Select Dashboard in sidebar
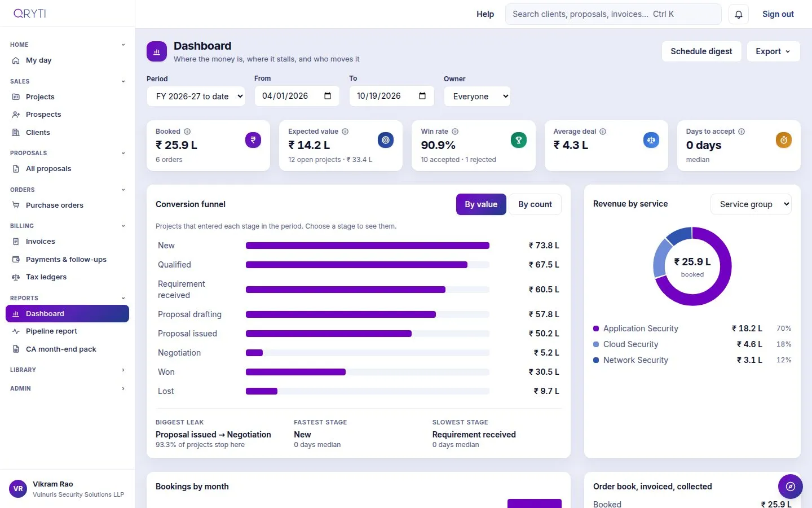Screen dimensions: 812x508 [67, 314]
